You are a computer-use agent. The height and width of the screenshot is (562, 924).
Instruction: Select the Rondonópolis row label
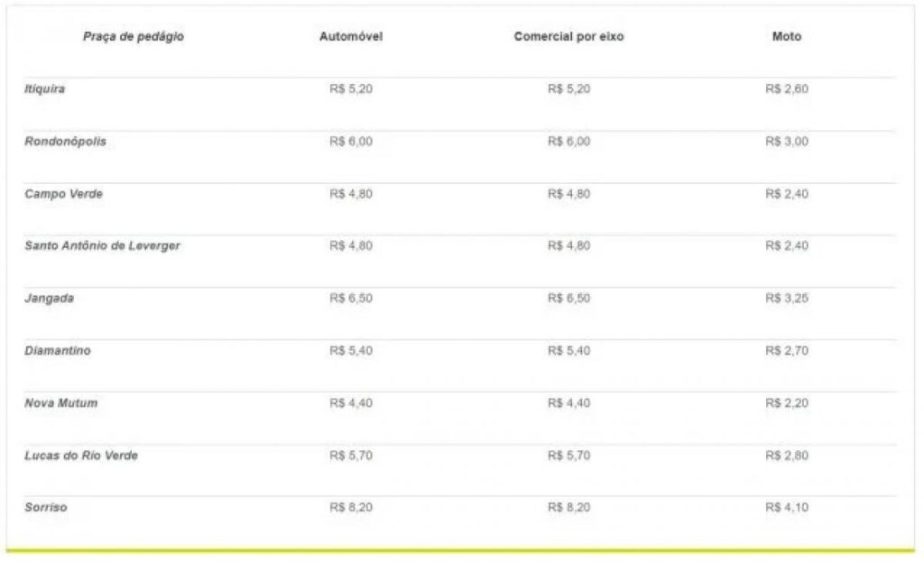pos(65,142)
